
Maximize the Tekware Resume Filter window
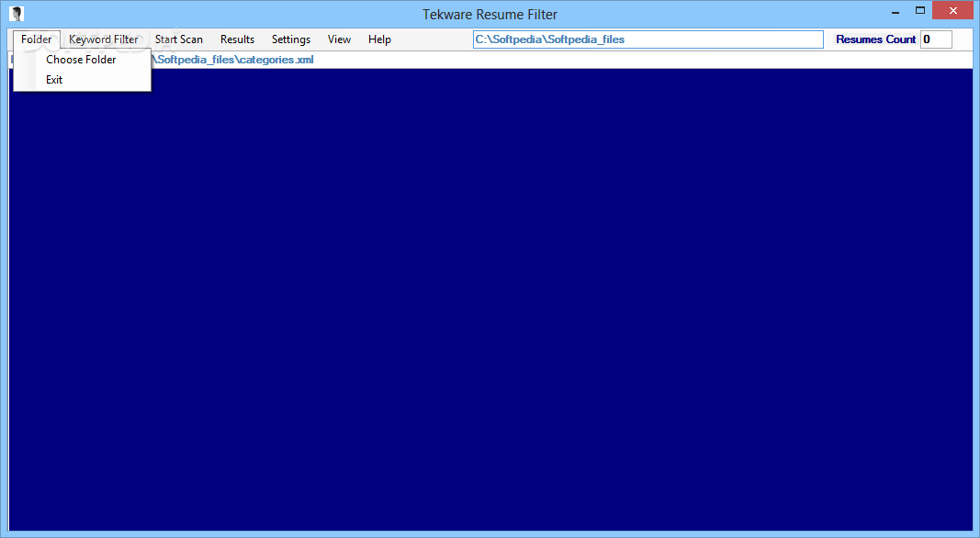[x=920, y=11]
